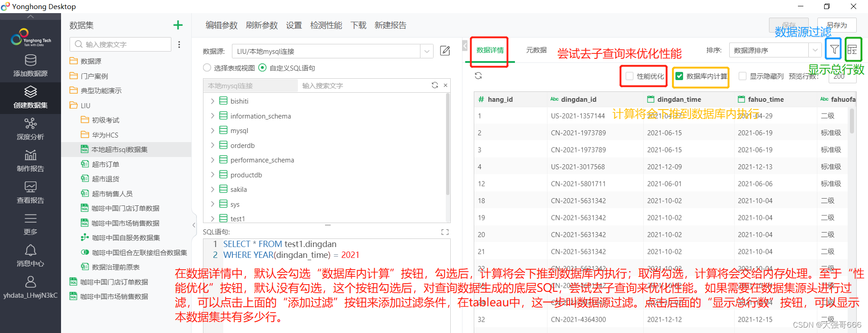
Task: Create a report via 新建报告
Action: coord(390,25)
